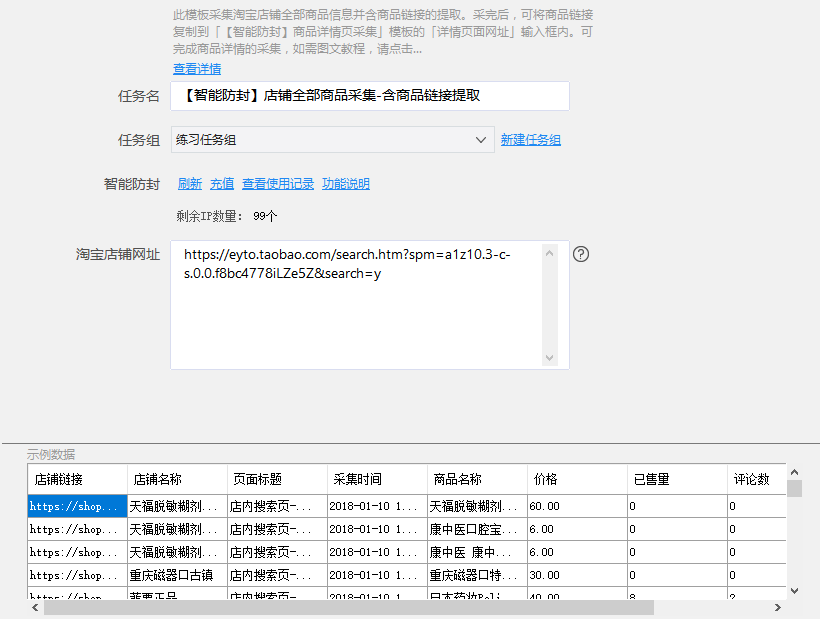Click into the 任务名 input field
Image resolution: width=820 pixels, height=619 pixels.
[370, 96]
